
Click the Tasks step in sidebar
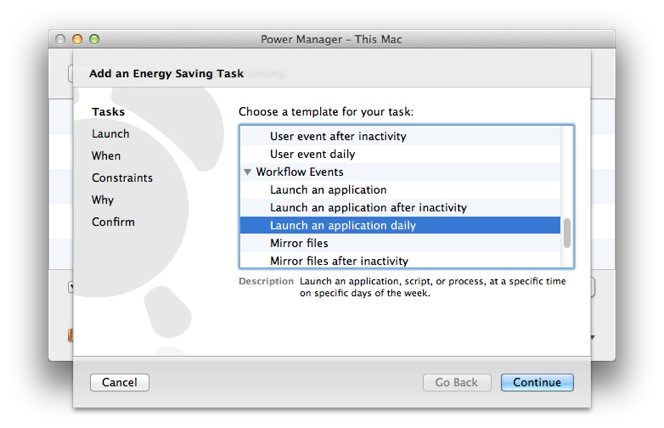(108, 112)
